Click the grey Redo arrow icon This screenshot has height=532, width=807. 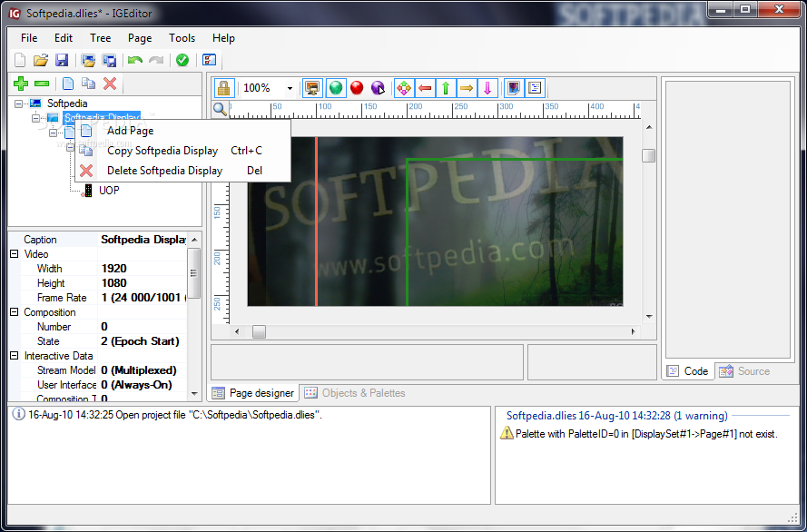(x=156, y=60)
